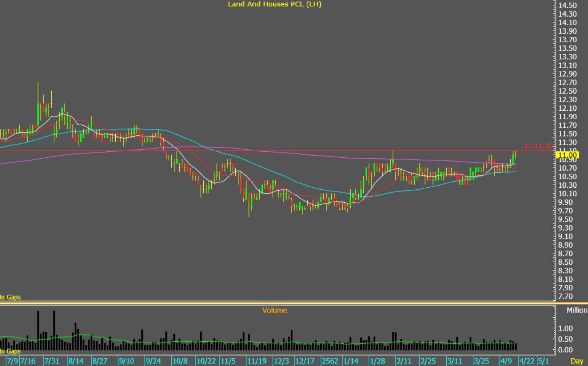Click the Million unit label in volume pane

tap(577, 310)
